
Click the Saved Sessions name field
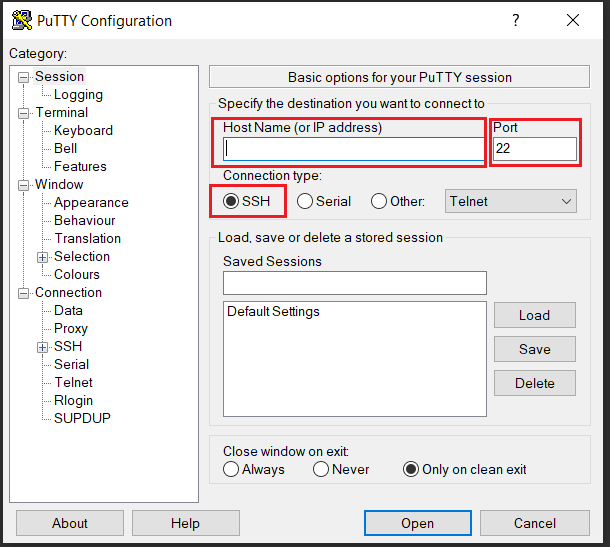point(354,283)
